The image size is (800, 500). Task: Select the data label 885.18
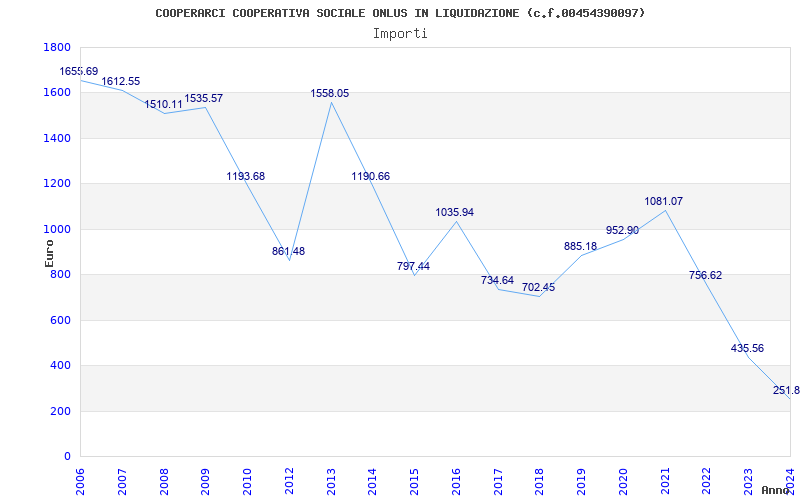click(580, 246)
